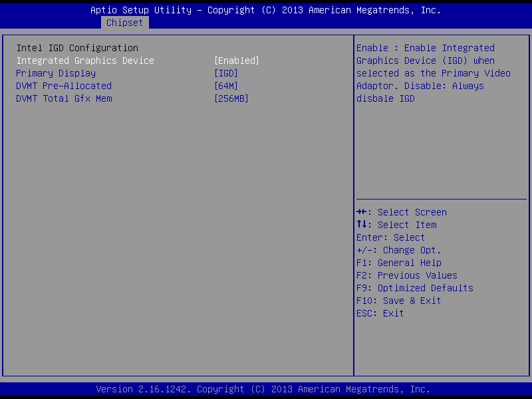Select the DVMT Total Gfx Mem label
Image resolution: width=532 pixels, height=399 pixels.
tap(64, 98)
